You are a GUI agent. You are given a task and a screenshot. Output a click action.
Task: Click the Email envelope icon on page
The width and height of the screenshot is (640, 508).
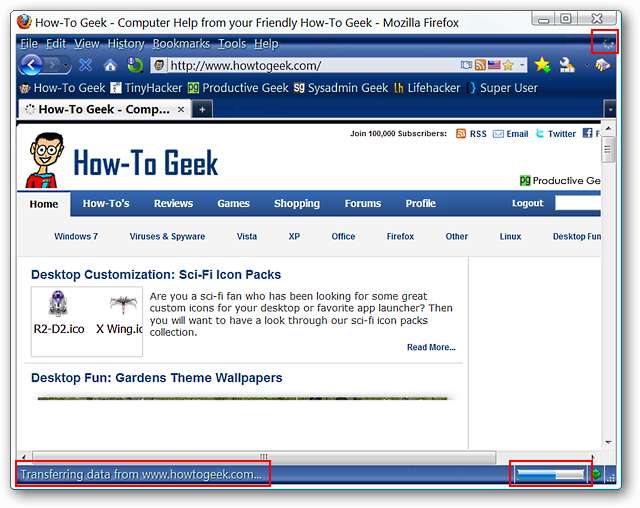coord(498,134)
